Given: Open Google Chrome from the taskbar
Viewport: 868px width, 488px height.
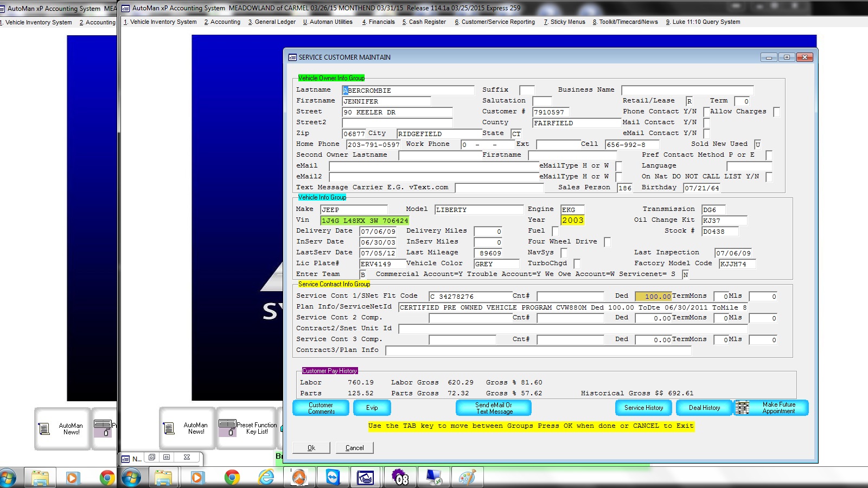Looking at the screenshot, I should coord(232,477).
